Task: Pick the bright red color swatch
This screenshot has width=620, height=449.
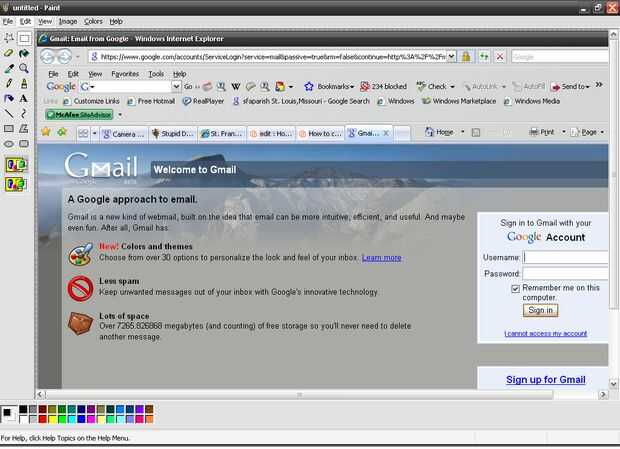Action: (43, 419)
